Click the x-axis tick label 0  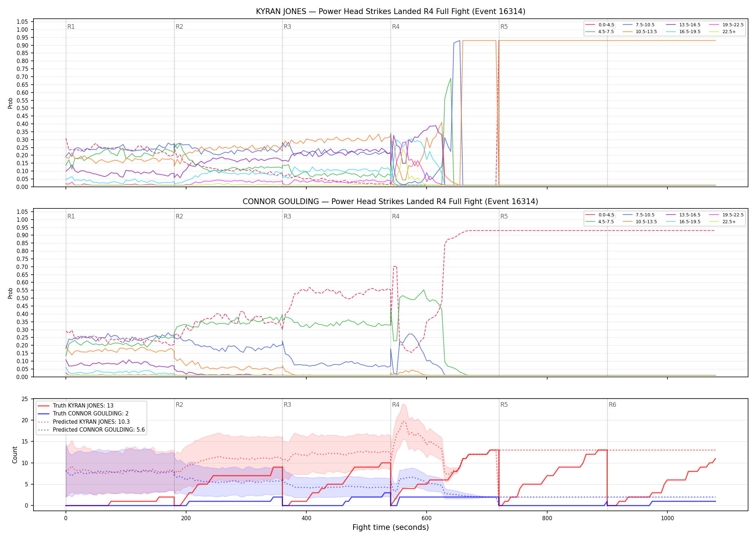[66, 518]
